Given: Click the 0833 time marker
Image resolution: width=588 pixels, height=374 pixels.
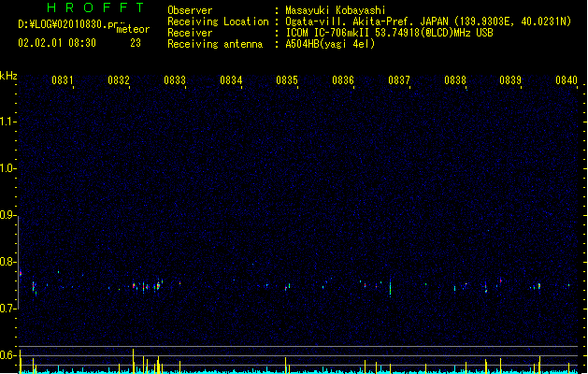Looking at the screenshot, I should pos(175,80).
